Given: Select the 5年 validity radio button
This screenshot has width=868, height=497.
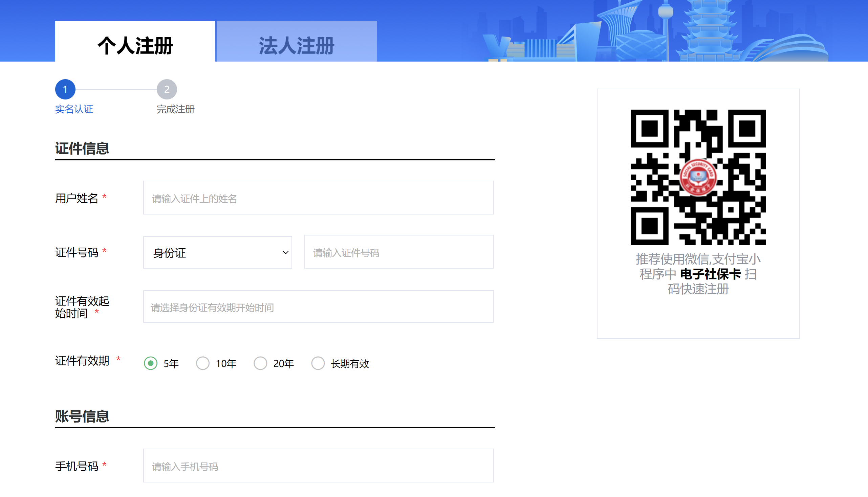Looking at the screenshot, I should 151,363.
